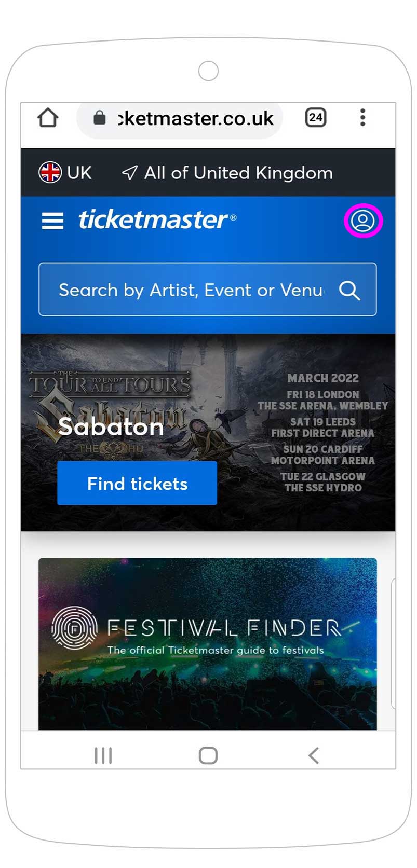Viewport: 417px width, 868px height.
Task: Open the tab switcher showing 24
Action: point(315,118)
